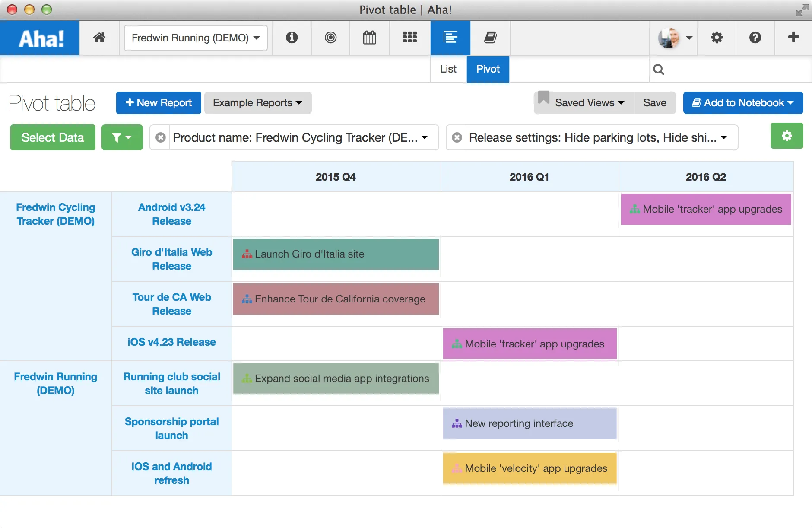The image size is (812, 528).
Task: Open the Notebooks icon in navbar
Action: coord(490,38)
